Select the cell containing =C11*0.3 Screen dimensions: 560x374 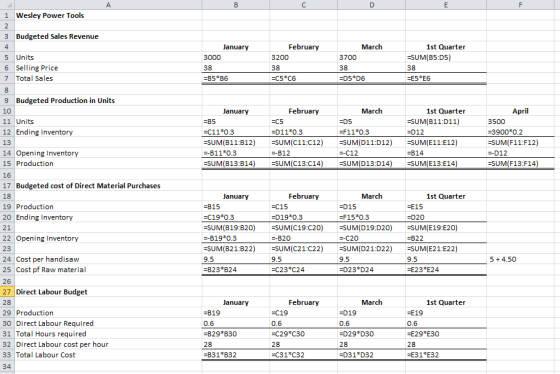235,132
